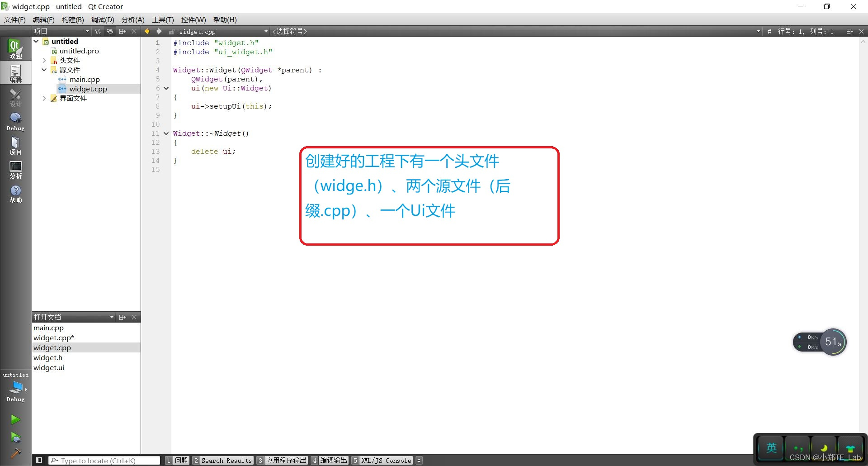
Task: Collapse the 源文件 folder
Action: coord(44,70)
